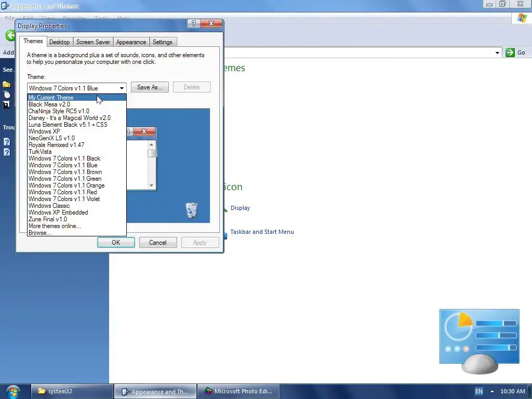Click the second troubleshooter help icon

click(x=7, y=152)
